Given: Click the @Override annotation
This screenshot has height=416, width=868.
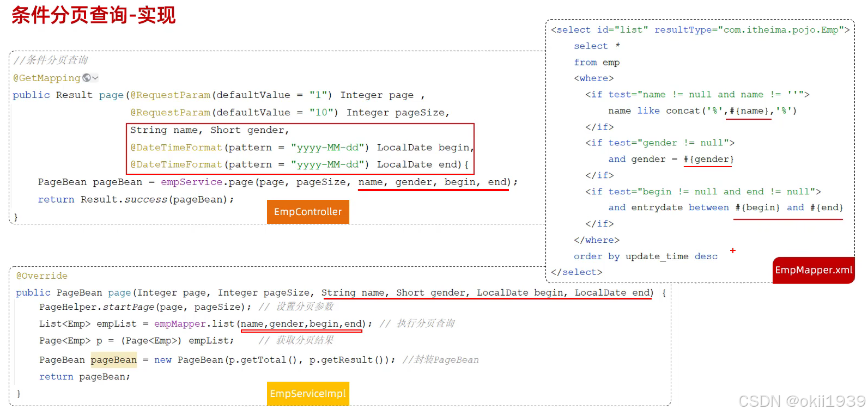Looking at the screenshot, I should coord(42,276).
